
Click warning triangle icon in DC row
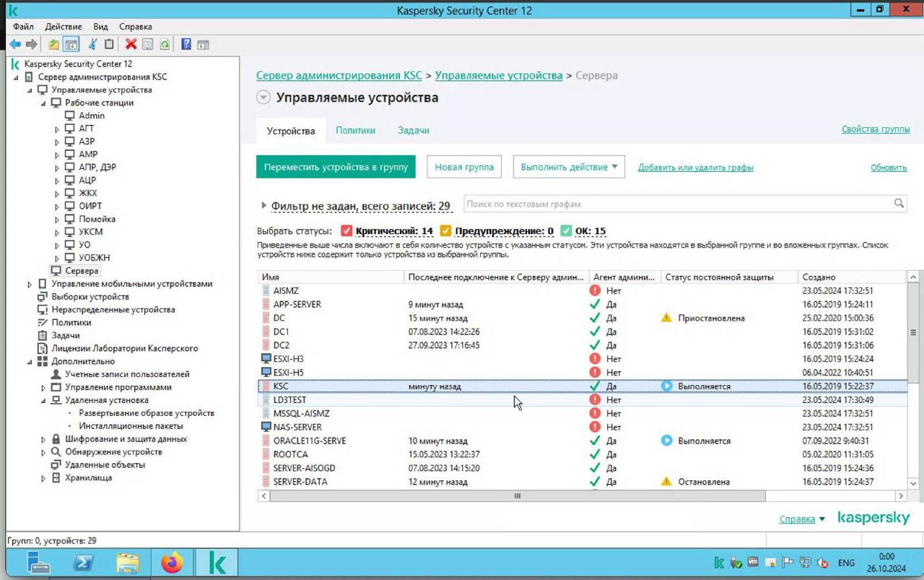667,318
